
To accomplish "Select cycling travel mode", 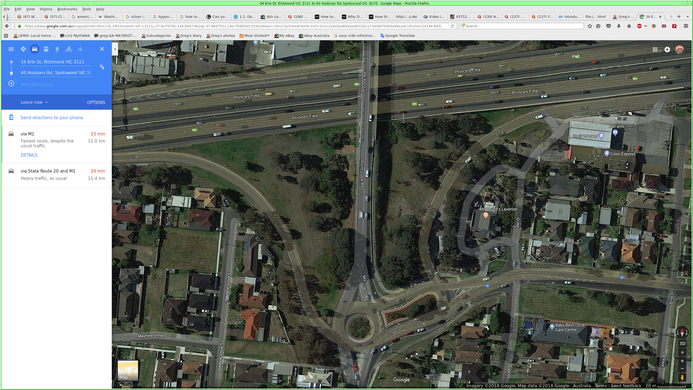I will (x=69, y=49).
